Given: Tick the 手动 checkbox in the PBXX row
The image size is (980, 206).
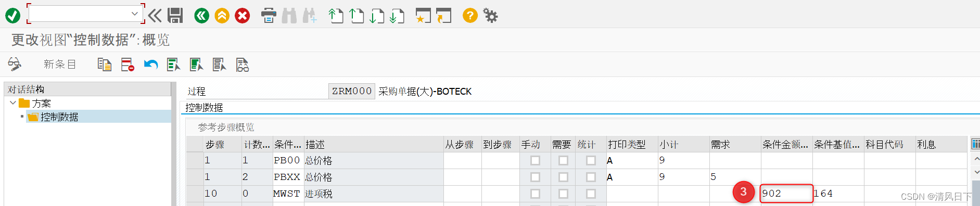Looking at the screenshot, I should (x=535, y=177).
